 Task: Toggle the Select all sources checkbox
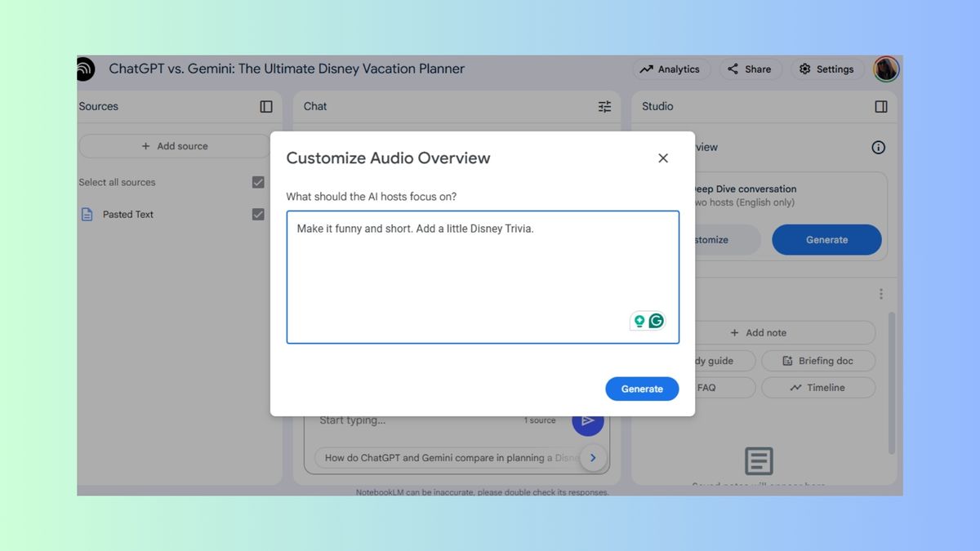(x=258, y=182)
